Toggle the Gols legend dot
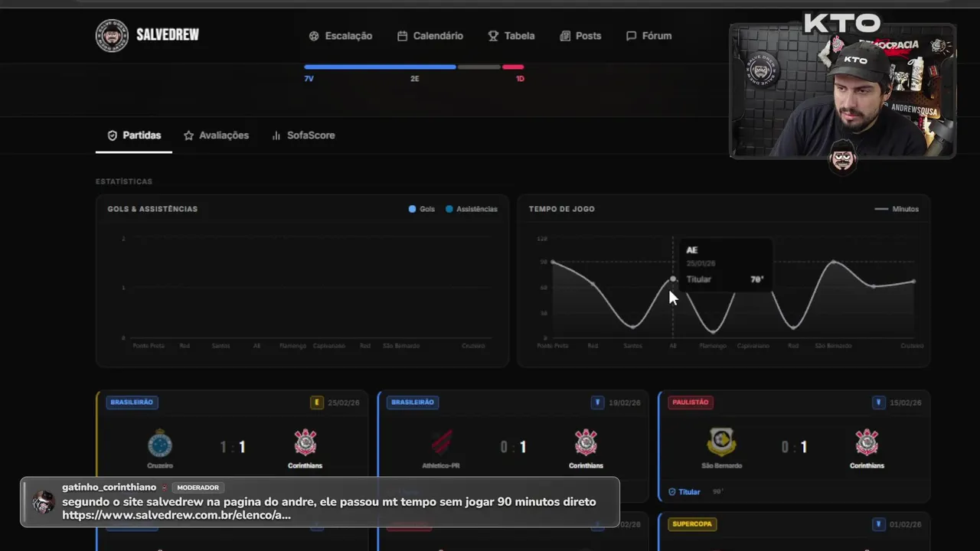This screenshot has width=980, height=551. pyautogui.click(x=413, y=209)
